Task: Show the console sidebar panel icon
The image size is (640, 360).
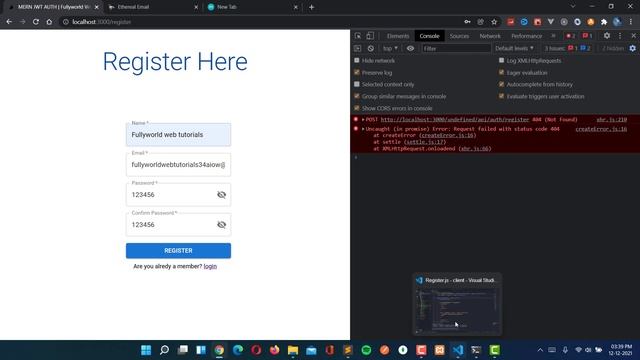Action: click(358, 48)
